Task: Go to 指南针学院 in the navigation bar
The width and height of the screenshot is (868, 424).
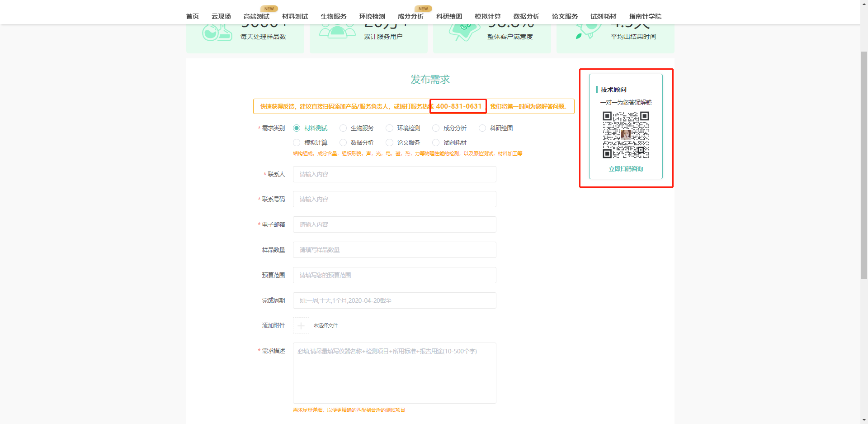Action: (645, 16)
